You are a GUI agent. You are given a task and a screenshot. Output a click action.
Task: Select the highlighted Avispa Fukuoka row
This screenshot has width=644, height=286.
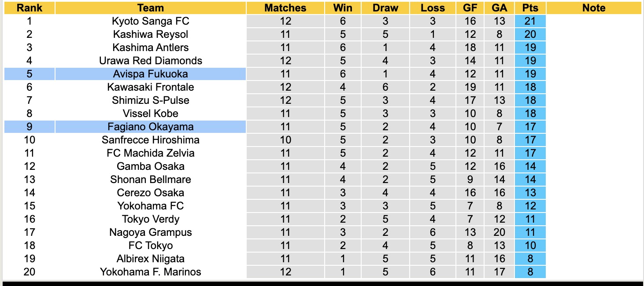point(150,74)
